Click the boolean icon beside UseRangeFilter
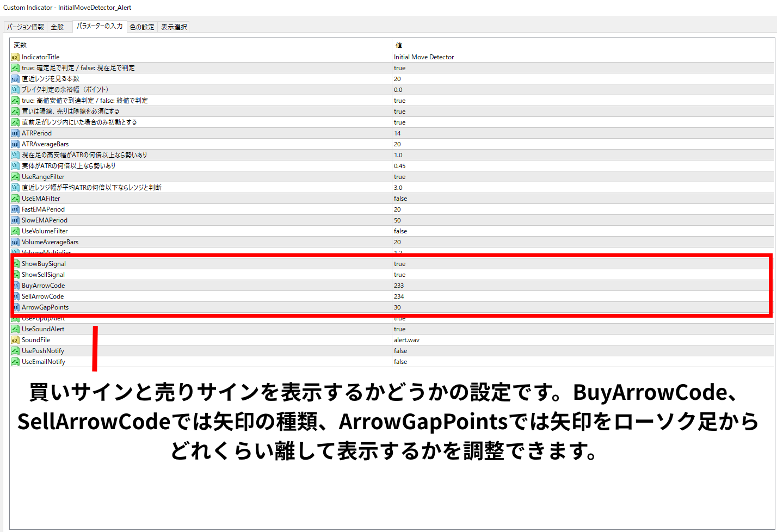Screen dimensions: 777x532 pos(15,177)
